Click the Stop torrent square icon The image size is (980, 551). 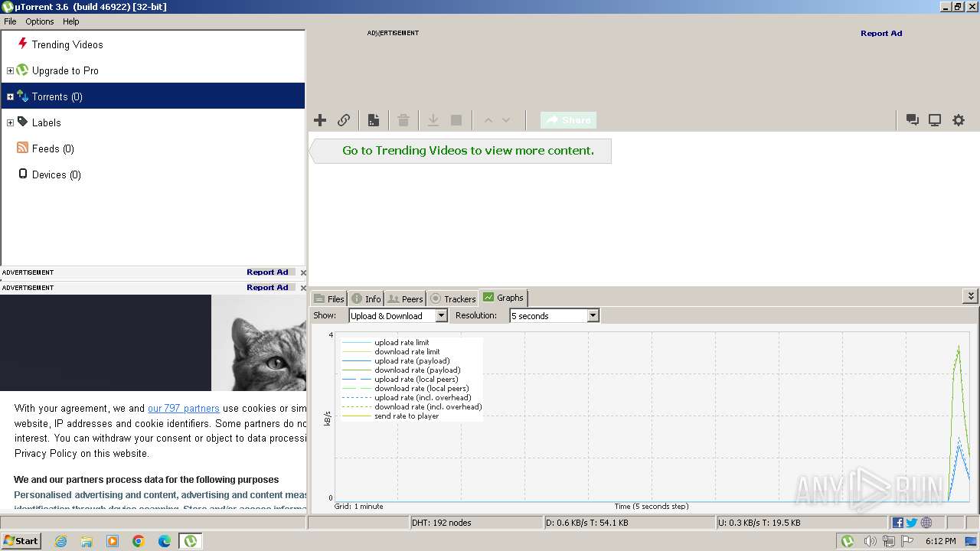(x=456, y=120)
